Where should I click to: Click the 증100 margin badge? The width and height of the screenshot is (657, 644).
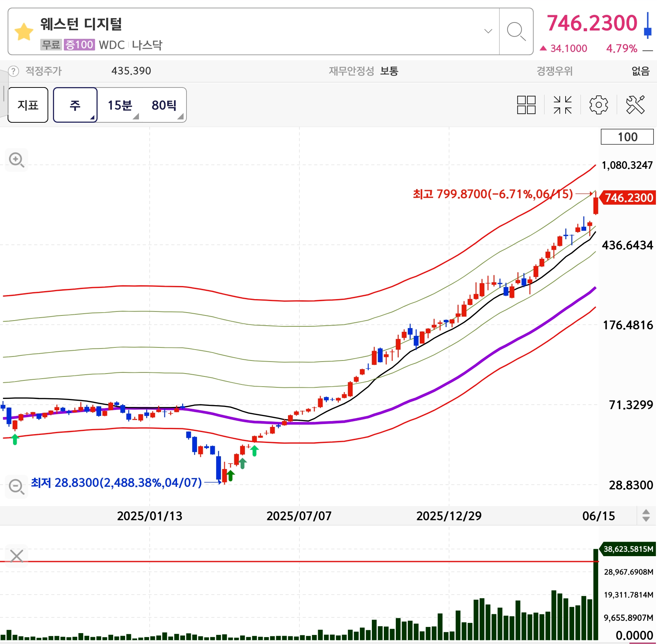click(79, 45)
